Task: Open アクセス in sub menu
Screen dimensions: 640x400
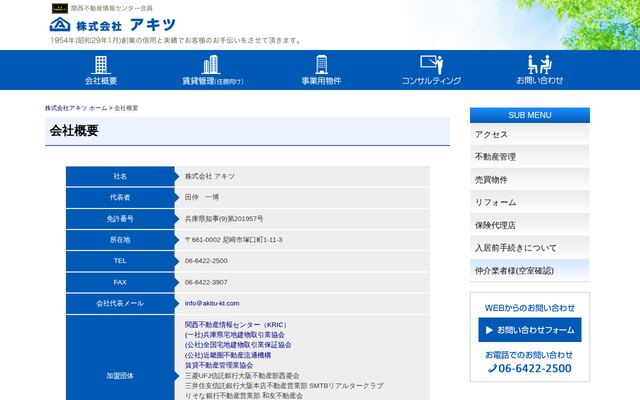Action: (530, 134)
